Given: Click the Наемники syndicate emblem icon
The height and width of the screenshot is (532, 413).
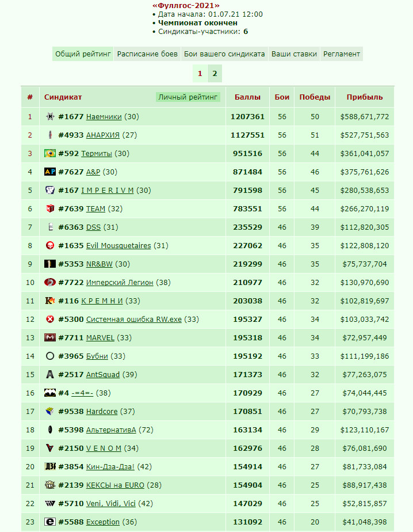Looking at the screenshot, I should tap(50, 117).
